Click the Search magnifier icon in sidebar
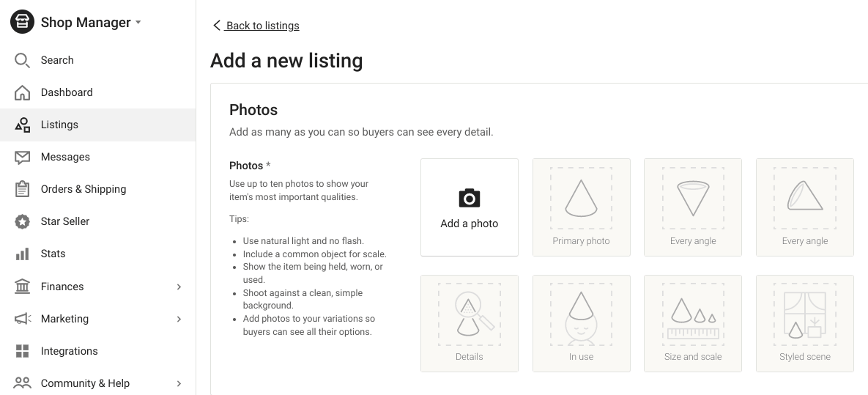 point(22,60)
